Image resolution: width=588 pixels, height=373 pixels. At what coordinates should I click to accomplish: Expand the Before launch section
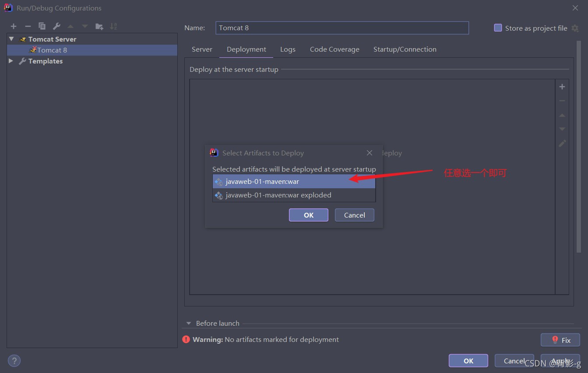(x=189, y=323)
